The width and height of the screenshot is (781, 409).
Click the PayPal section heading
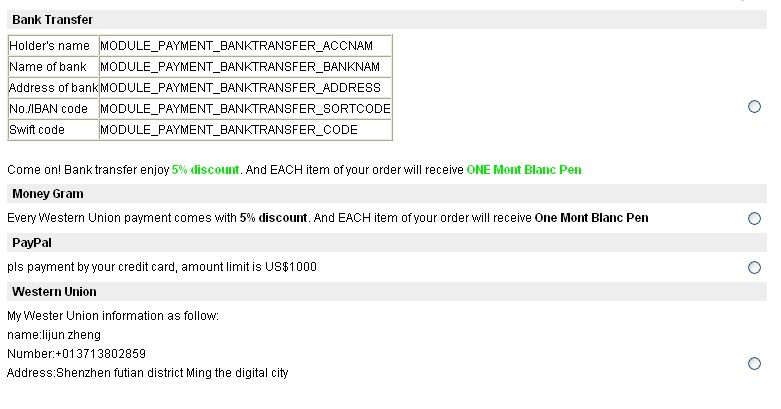pyautogui.click(x=31, y=242)
